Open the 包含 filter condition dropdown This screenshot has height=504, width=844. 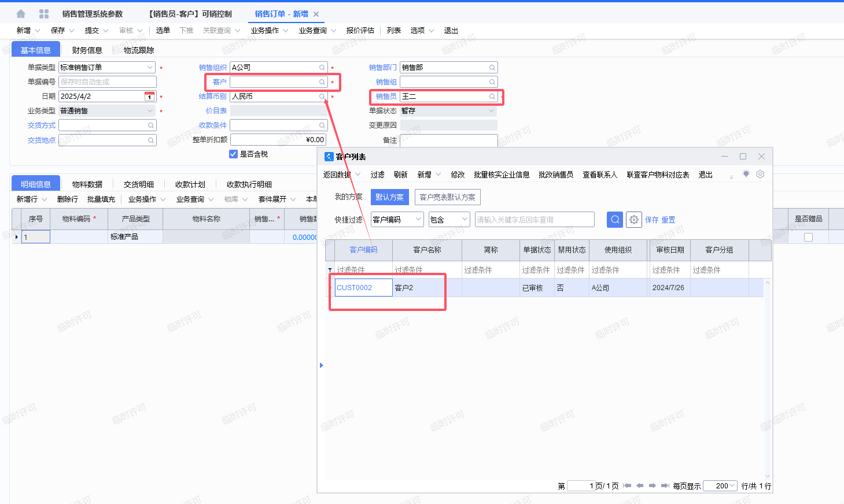coord(465,220)
